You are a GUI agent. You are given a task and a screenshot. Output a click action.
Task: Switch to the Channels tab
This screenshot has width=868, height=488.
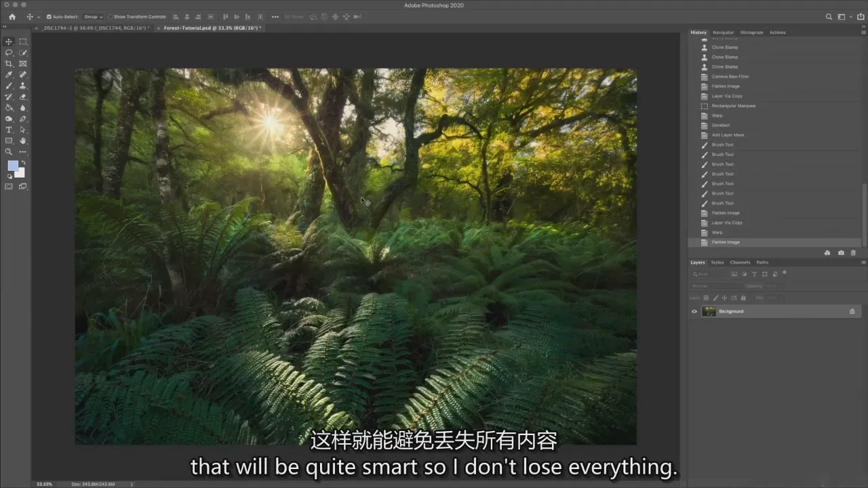(x=740, y=262)
